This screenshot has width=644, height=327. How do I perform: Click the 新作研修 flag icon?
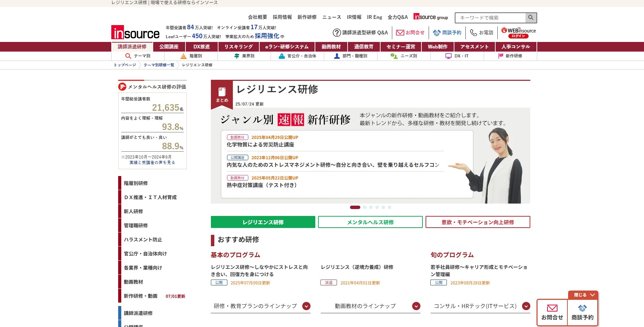(x=501, y=56)
